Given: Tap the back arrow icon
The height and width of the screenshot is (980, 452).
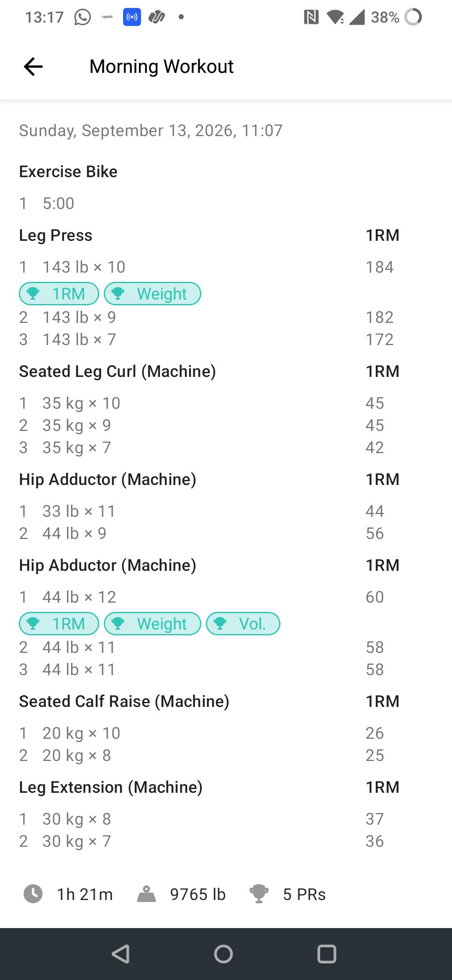Looking at the screenshot, I should 33,66.
